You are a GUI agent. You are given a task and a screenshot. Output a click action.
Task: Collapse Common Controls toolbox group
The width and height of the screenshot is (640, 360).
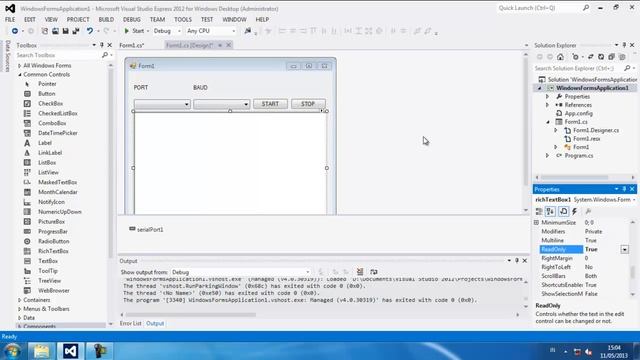(x=20, y=75)
